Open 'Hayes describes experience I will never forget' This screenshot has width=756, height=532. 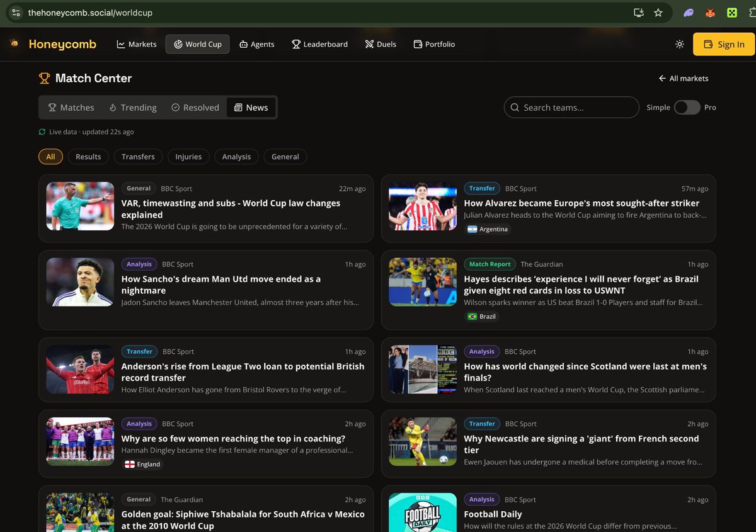581,285
